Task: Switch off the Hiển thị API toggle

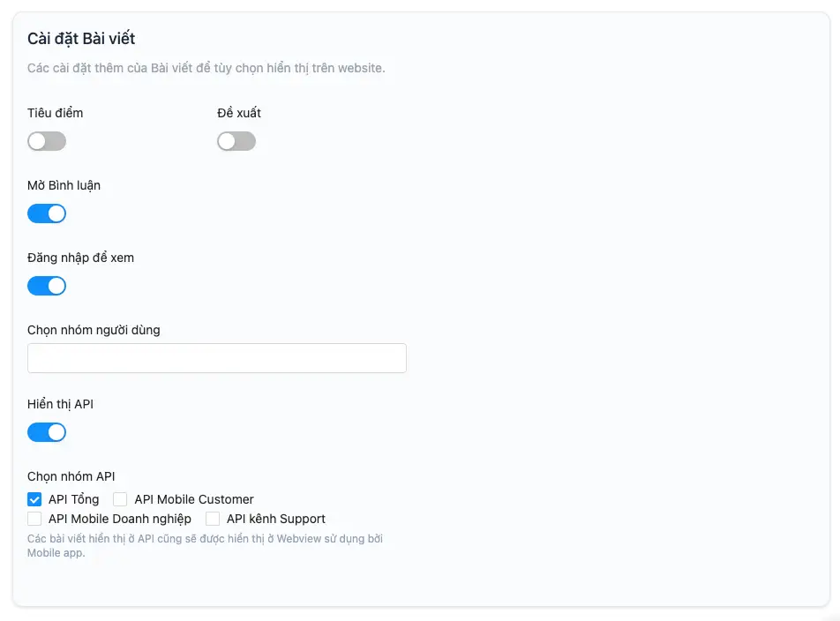Action: (47, 432)
